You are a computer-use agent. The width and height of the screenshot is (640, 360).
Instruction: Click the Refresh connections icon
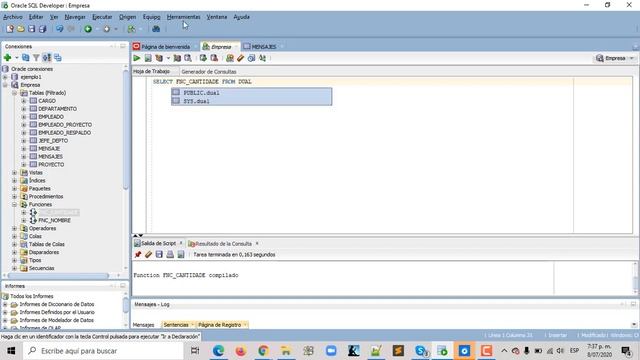point(26,58)
